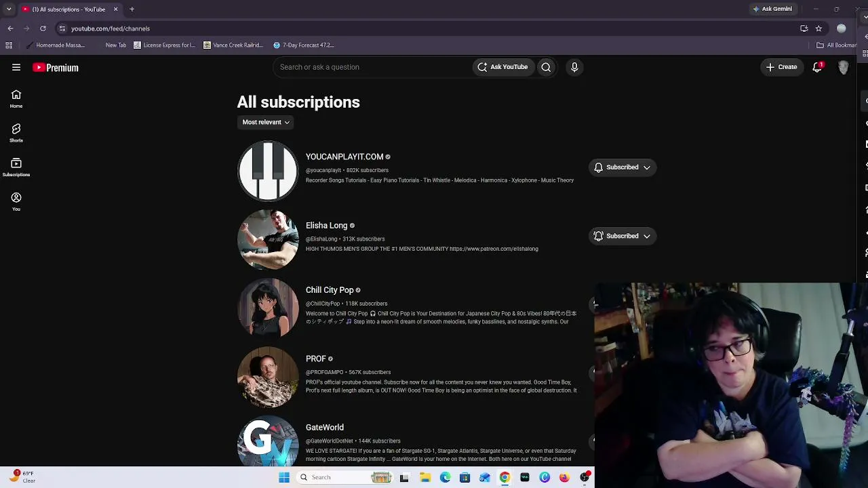Open the YouTube account avatar menu
Viewport: 868px width, 488px height.
point(844,67)
